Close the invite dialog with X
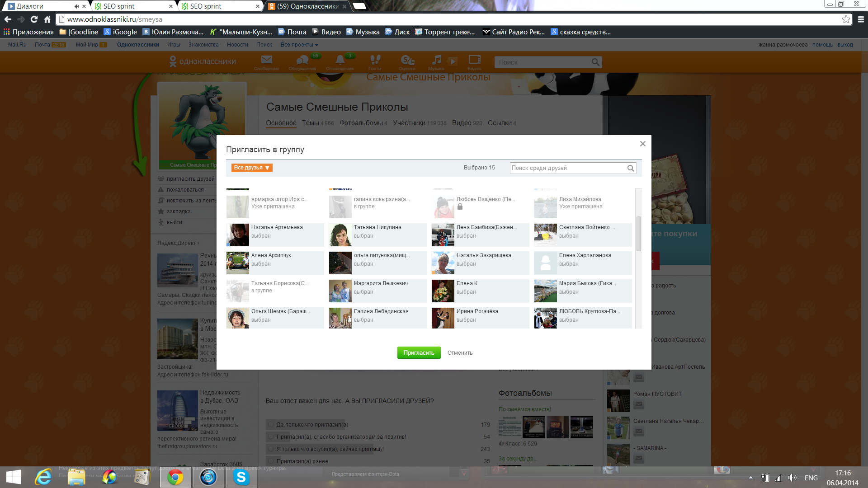 coord(642,144)
